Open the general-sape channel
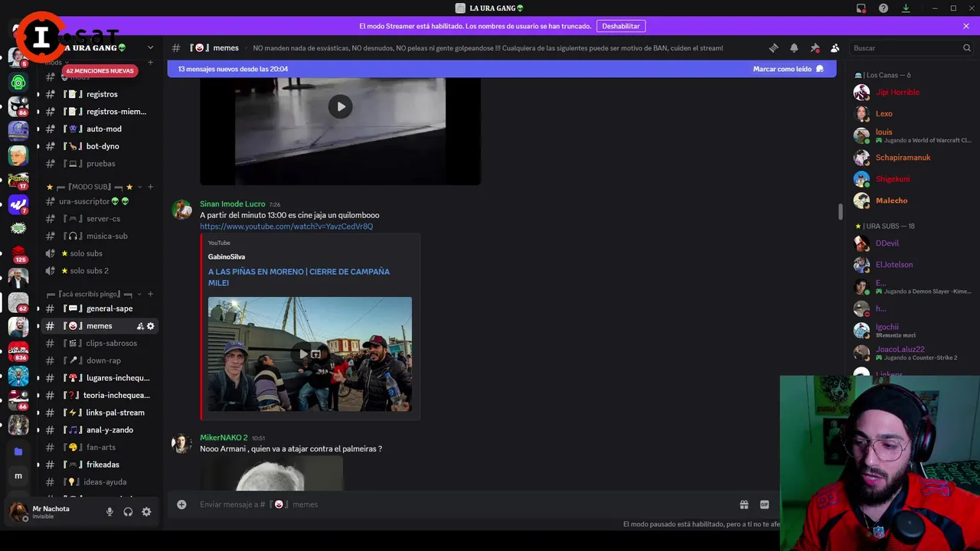980x551 pixels. (100, 308)
